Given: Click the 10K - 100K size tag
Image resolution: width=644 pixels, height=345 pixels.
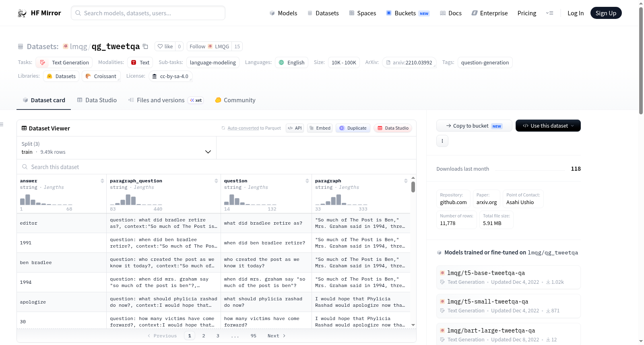Looking at the screenshot, I should point(344,62).
